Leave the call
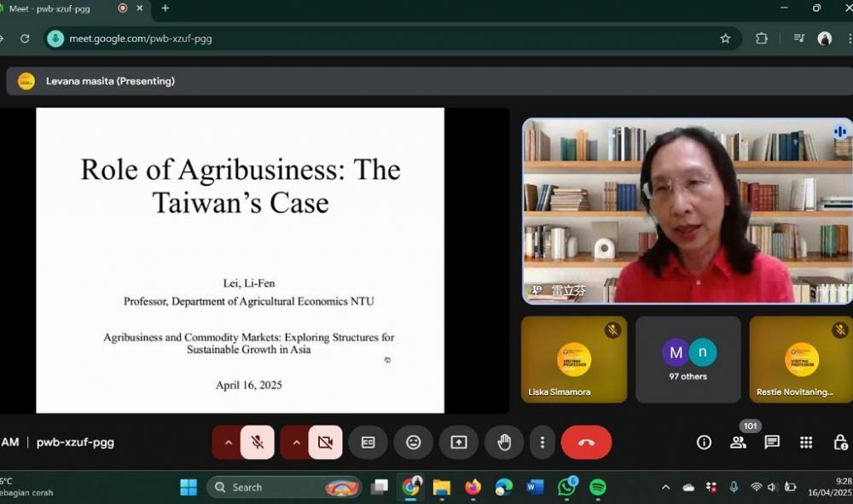The image size is (853, 504). tap(587, 442)
